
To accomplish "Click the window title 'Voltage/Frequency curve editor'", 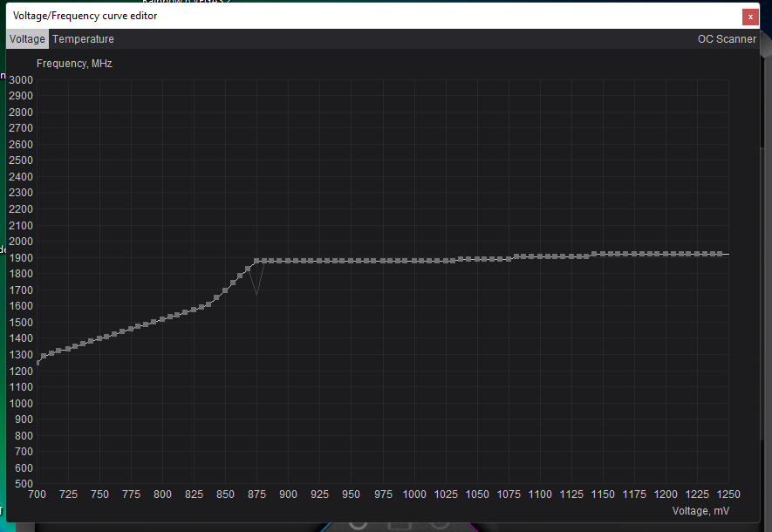I will click(x=85, y=16).
